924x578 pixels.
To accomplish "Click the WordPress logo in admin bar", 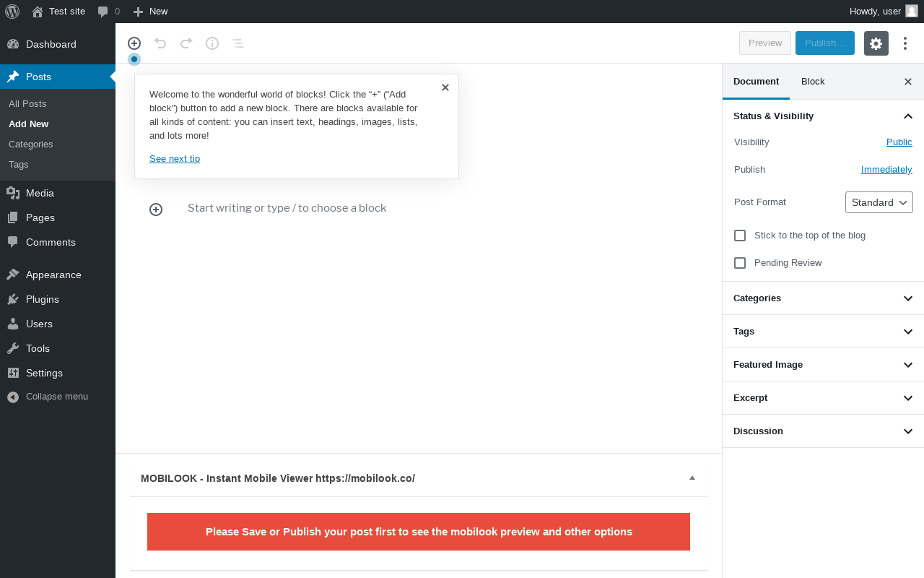I will point(12,12).
